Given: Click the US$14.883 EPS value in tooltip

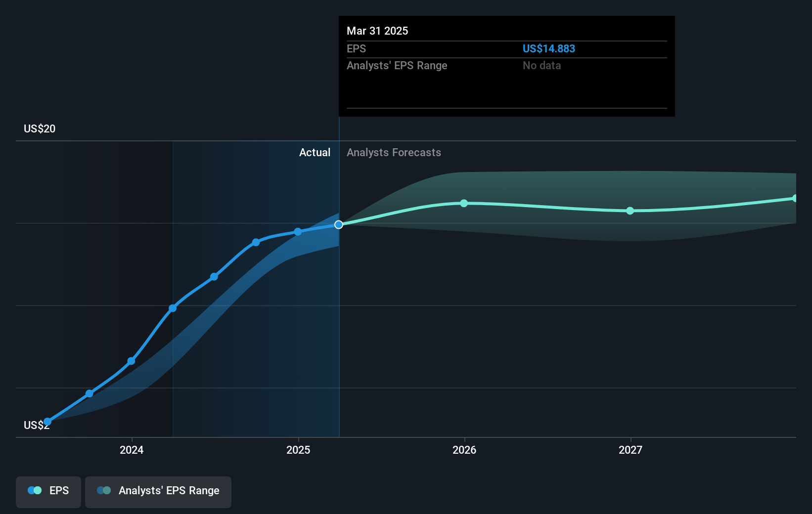Looking at the screenshot, I should 549,48.
